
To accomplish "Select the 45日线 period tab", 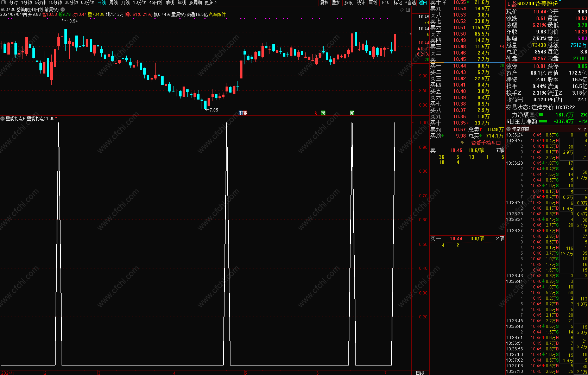I will 156,2.
